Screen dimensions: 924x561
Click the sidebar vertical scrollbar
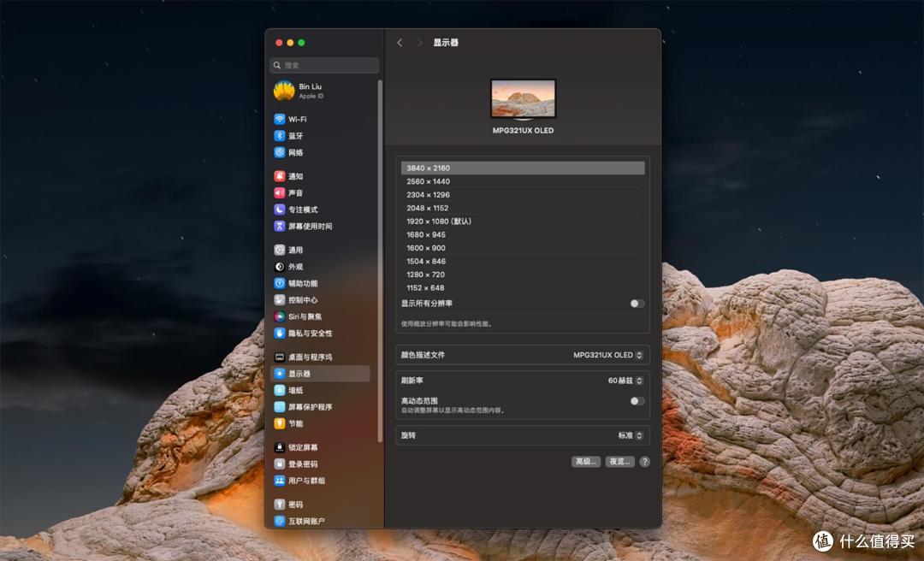click(x=380, y=261)
